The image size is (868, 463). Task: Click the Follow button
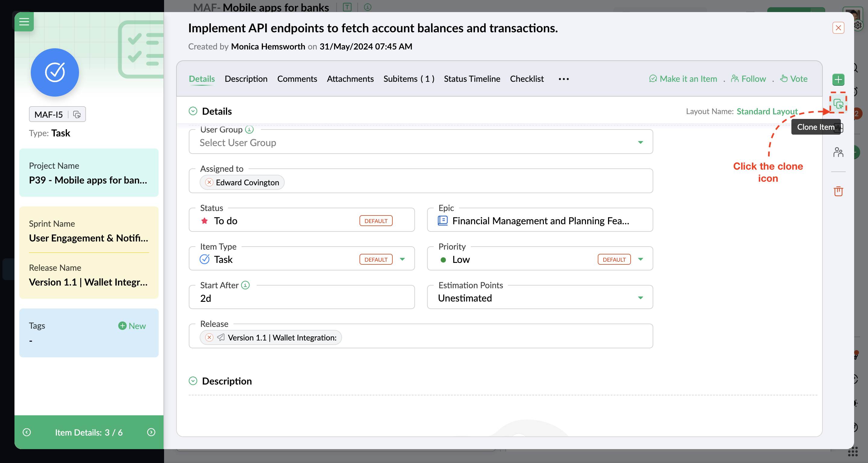[748, 79]
